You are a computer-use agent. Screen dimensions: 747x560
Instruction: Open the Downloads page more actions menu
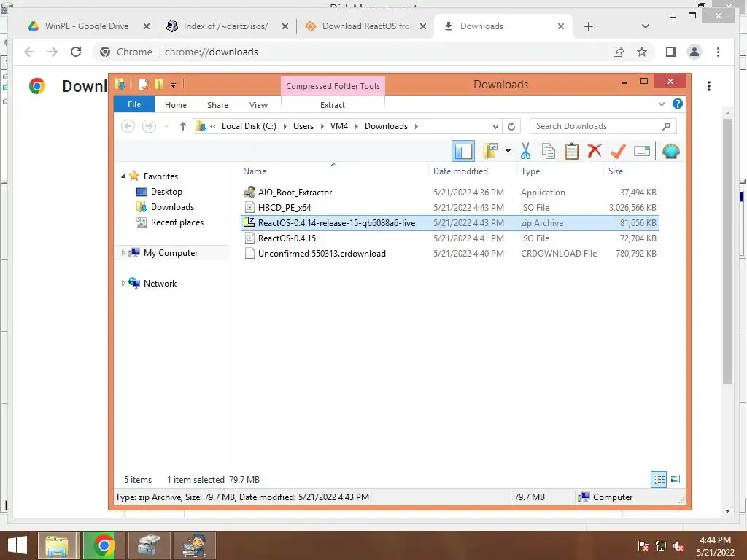click(x=709, y=86)
